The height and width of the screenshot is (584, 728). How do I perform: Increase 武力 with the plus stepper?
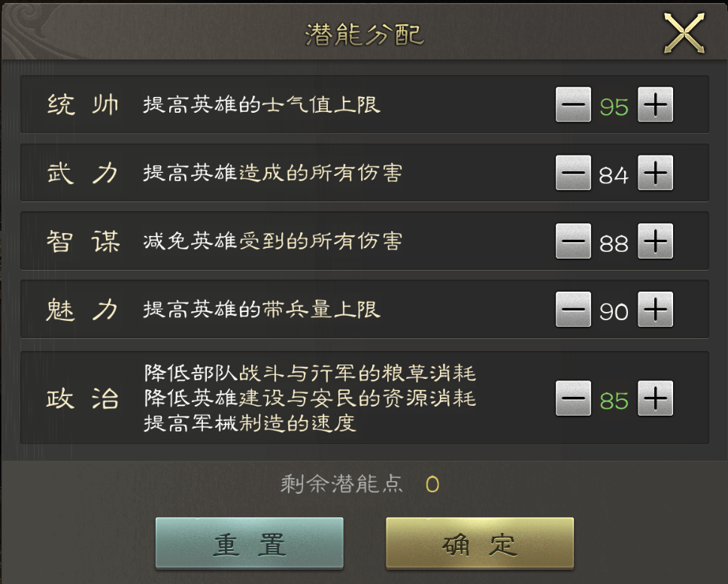tap(655, 173)
